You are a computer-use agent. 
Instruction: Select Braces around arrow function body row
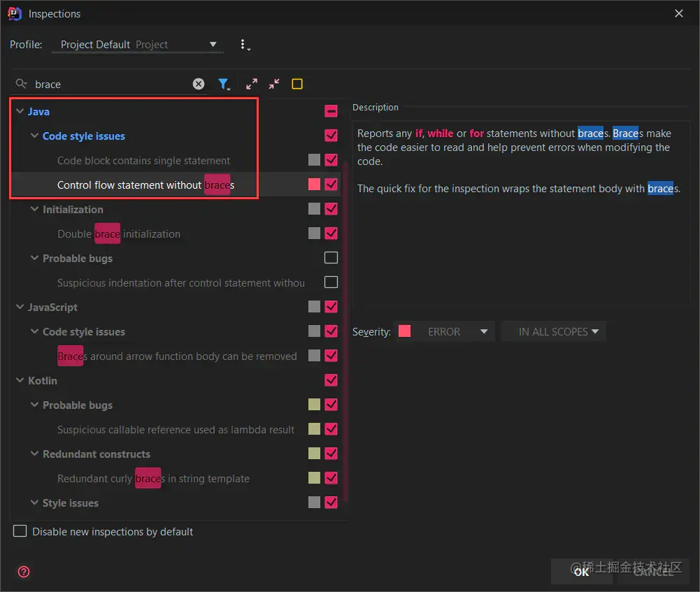(177, 356)
